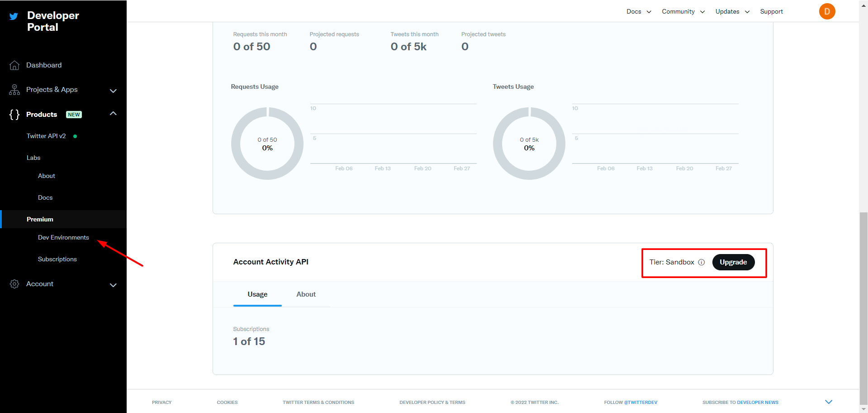868x413 pixels.
Task: Open Dev Environments in sidebar
Action: [63, 237]
